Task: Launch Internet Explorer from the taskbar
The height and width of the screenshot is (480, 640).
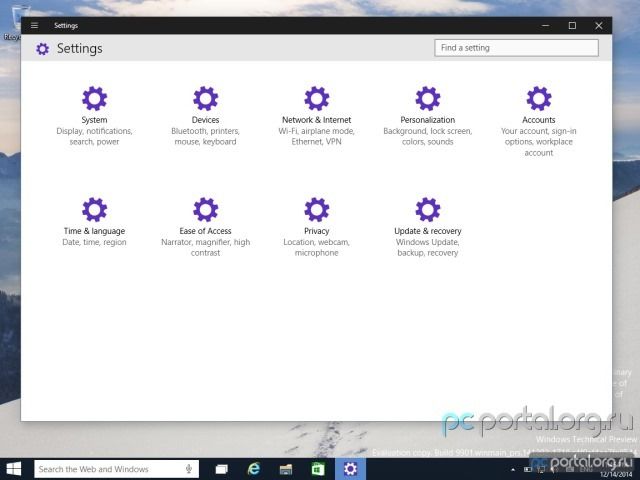Action: [254, 469]
